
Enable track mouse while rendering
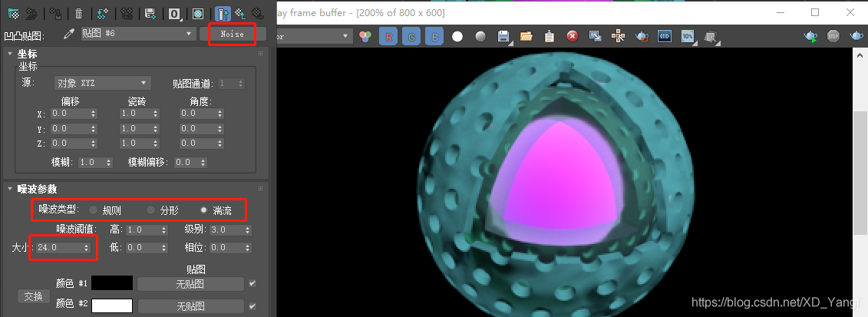[x=619, y=37]
